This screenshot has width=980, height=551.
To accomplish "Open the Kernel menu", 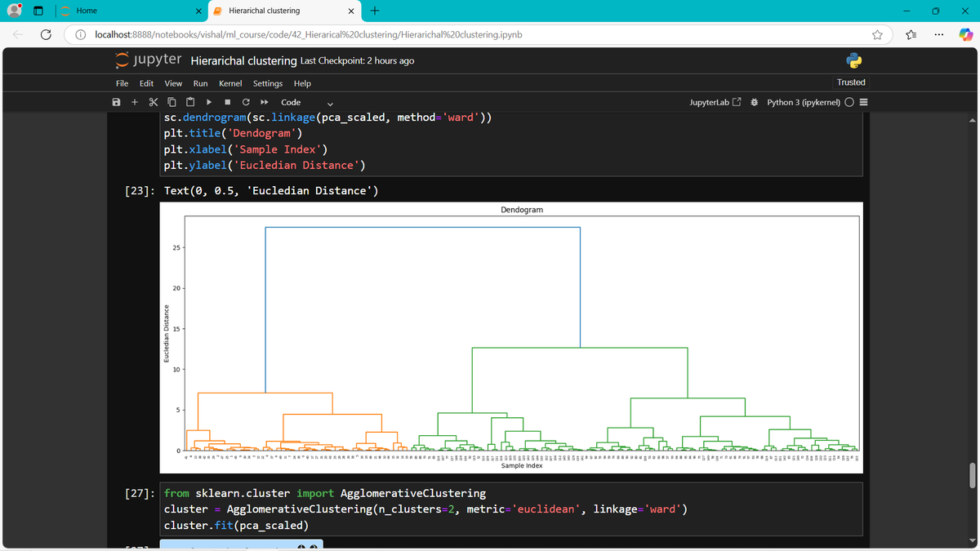I will pos(230,83).
